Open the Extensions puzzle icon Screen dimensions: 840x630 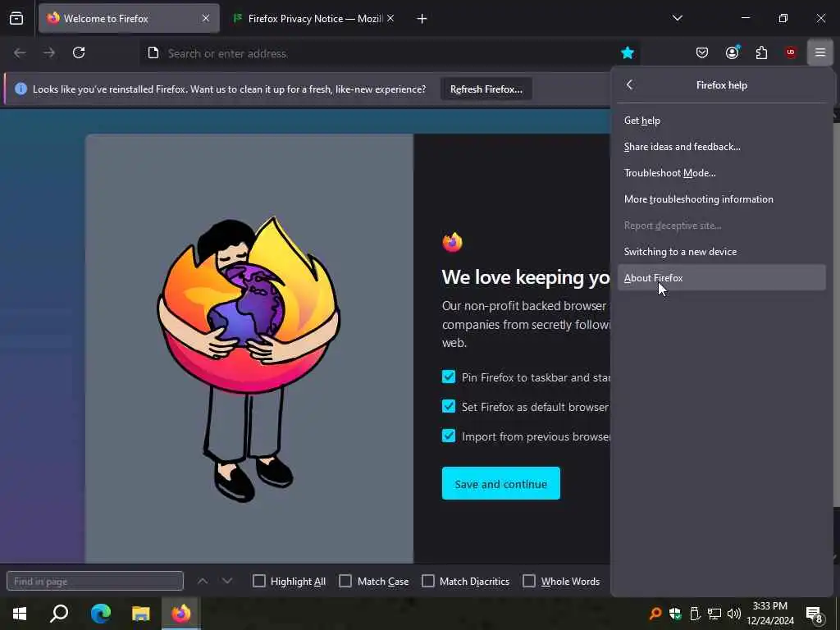click(761, 52)
